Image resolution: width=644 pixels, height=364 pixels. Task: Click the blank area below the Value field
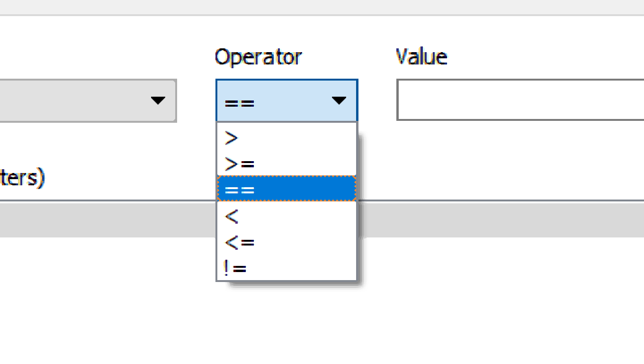coord(520,156)
